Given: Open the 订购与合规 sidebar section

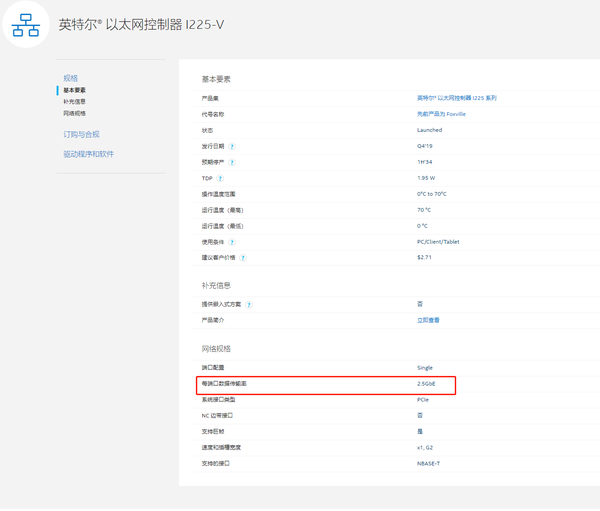Looking at the screenshot, I should pyautogui.click(x=81, y=135).
